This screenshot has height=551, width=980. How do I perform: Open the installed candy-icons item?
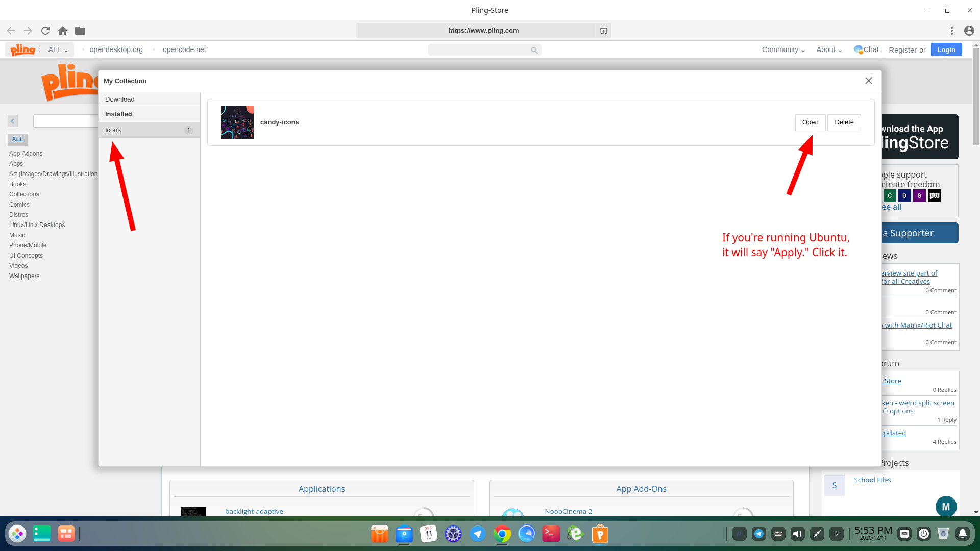coord(810,122)
